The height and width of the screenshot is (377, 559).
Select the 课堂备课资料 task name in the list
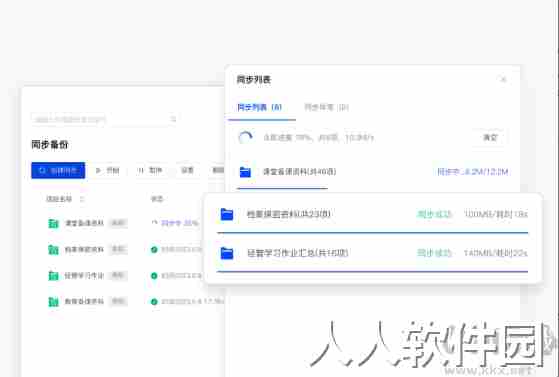tap(84, 223)
